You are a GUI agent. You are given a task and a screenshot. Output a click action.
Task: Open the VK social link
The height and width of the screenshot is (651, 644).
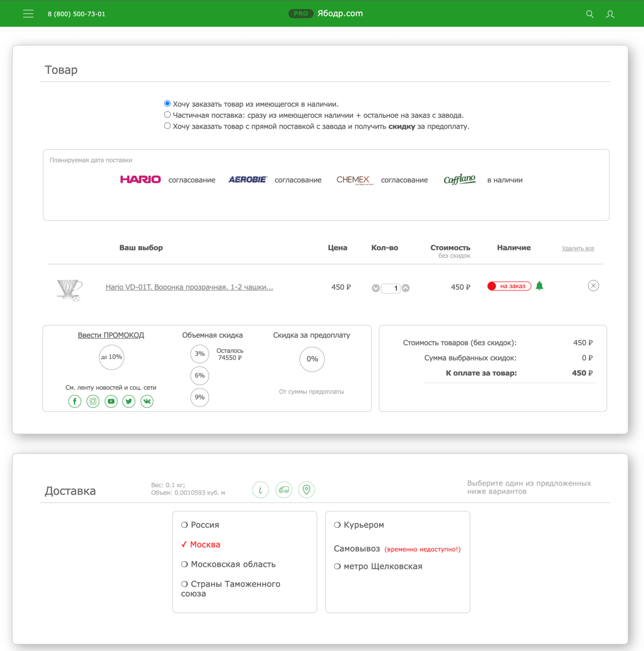click(147, 401)
